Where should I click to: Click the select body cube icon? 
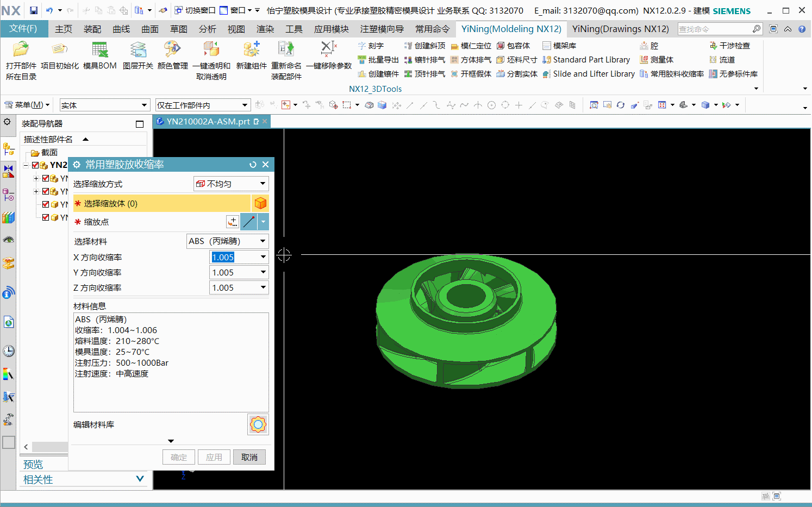tap(260, 203)
